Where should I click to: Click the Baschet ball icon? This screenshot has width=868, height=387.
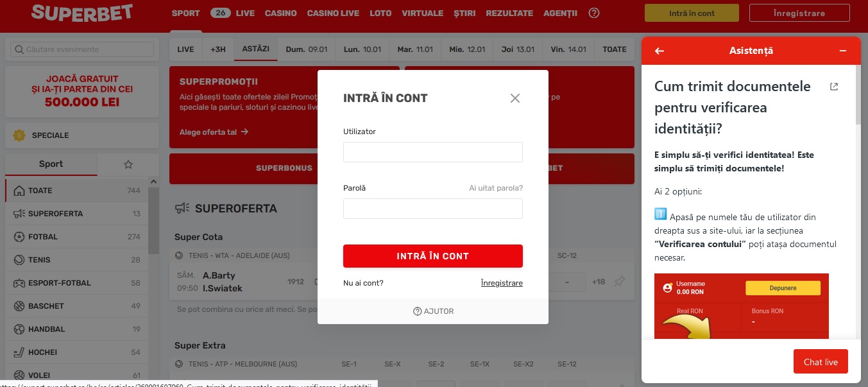pyautogui.click(x=19, y=306)
